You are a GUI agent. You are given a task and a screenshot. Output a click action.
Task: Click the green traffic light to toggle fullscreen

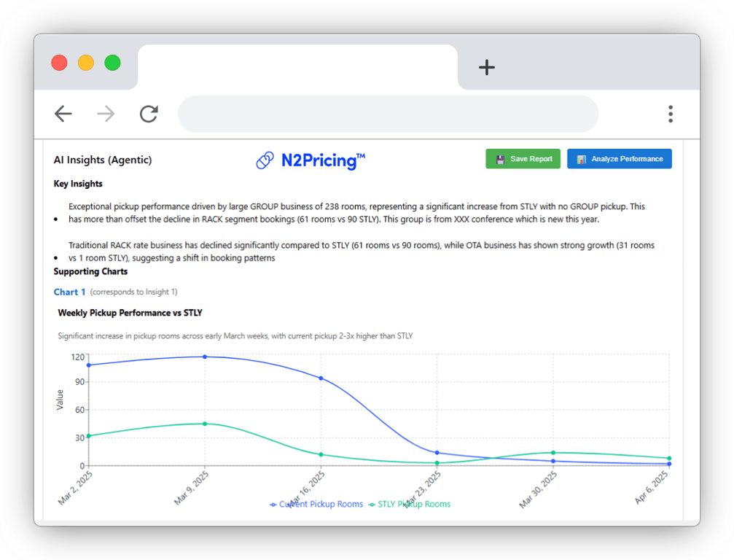pos(112,63)
